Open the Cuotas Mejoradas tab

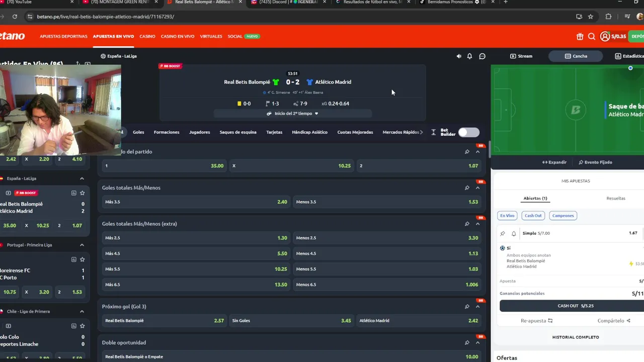pos(355,132)
